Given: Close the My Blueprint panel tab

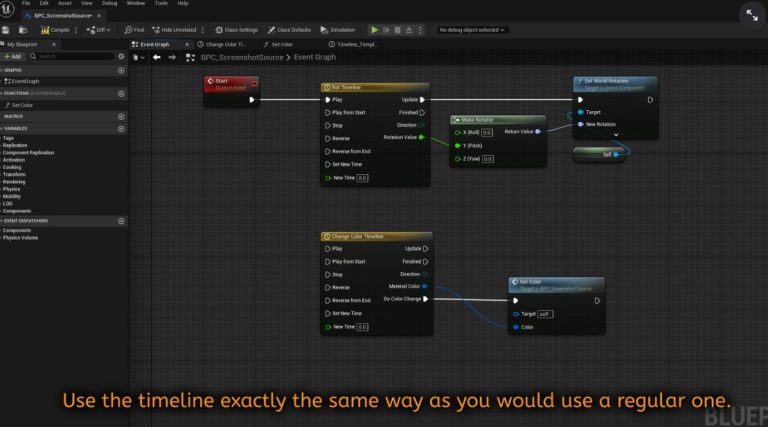Looking at the screenshot, I should [54, 45].
